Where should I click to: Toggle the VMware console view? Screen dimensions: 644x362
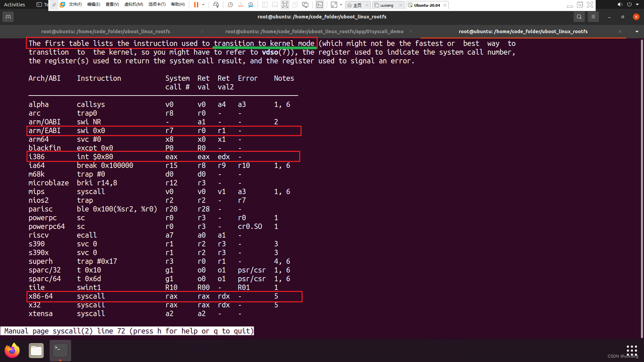pyautogui.click(x=320, y=5)
